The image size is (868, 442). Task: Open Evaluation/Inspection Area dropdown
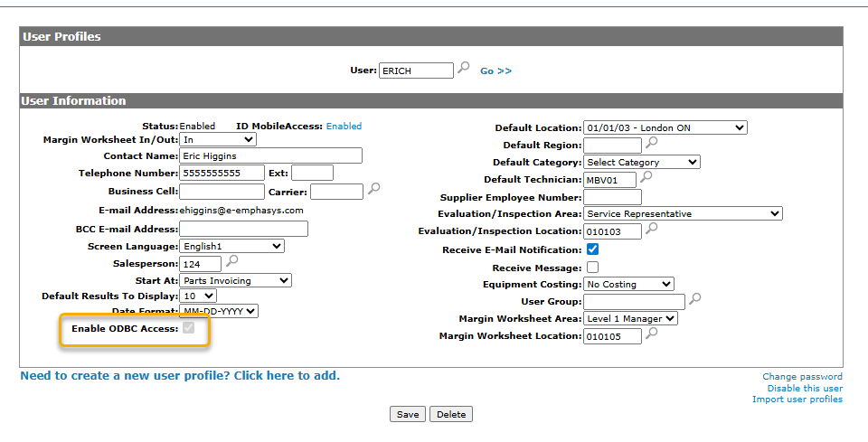pyautogui.click(x=682, y=213)
